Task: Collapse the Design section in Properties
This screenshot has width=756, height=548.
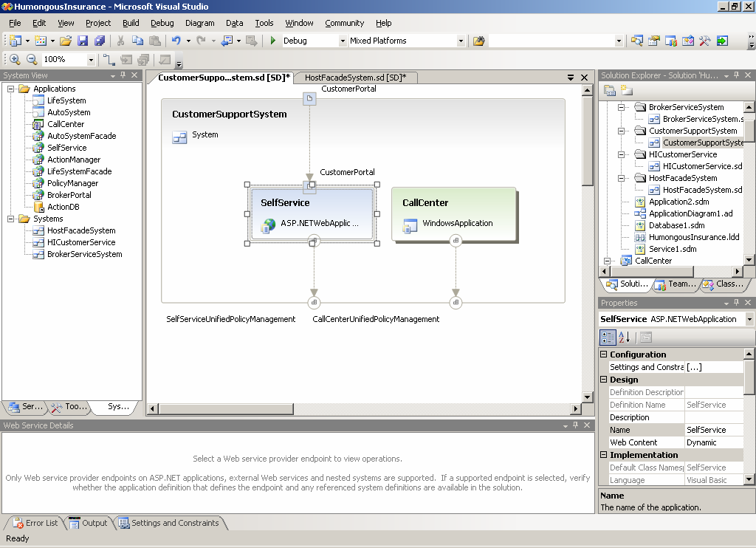Action: tap(603, 380)
